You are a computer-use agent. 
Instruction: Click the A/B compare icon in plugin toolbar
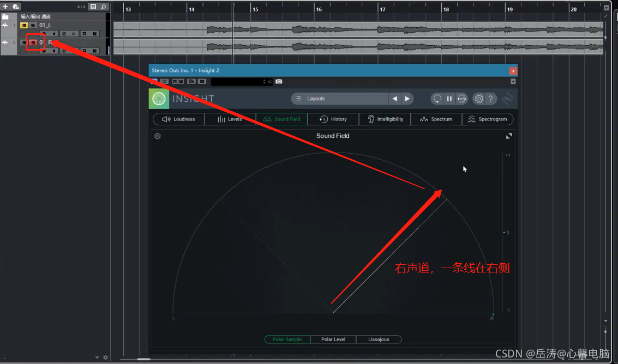pyautogui.click(x=191, y=82)
